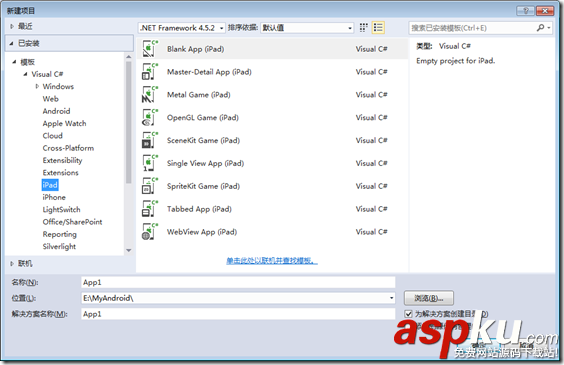Expand the Windows tree node arrow
This screenshot has height=365, width=564.
click(x=37, y=86)
